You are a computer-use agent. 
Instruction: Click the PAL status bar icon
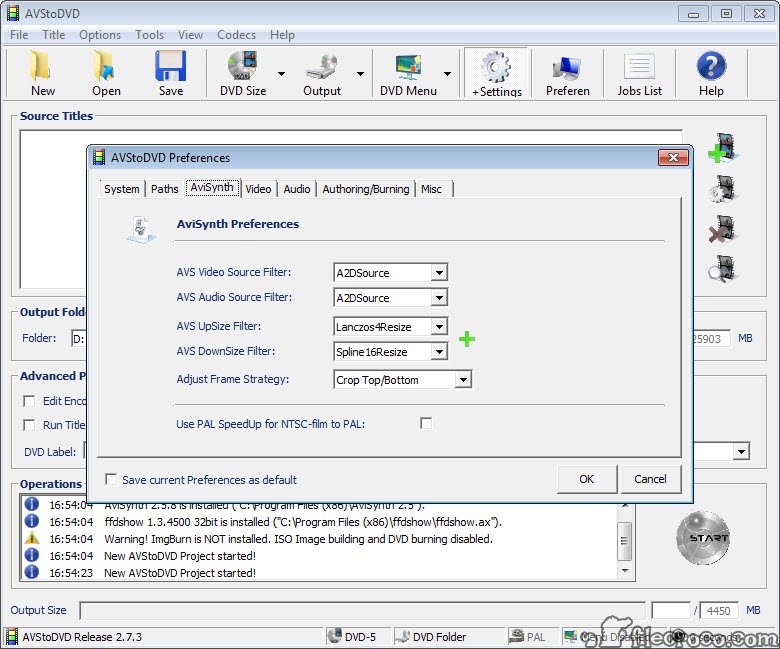coord(516,636)
